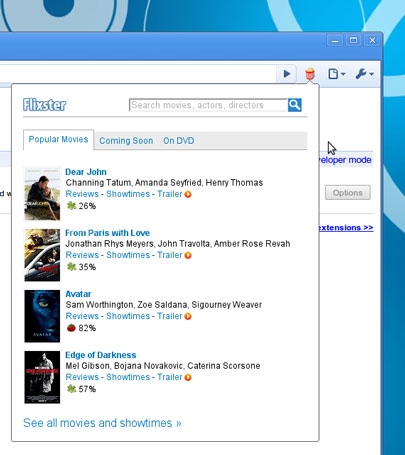Click the green splat icon beside 26%
This screenshot has width=405, height=455.
71,206
